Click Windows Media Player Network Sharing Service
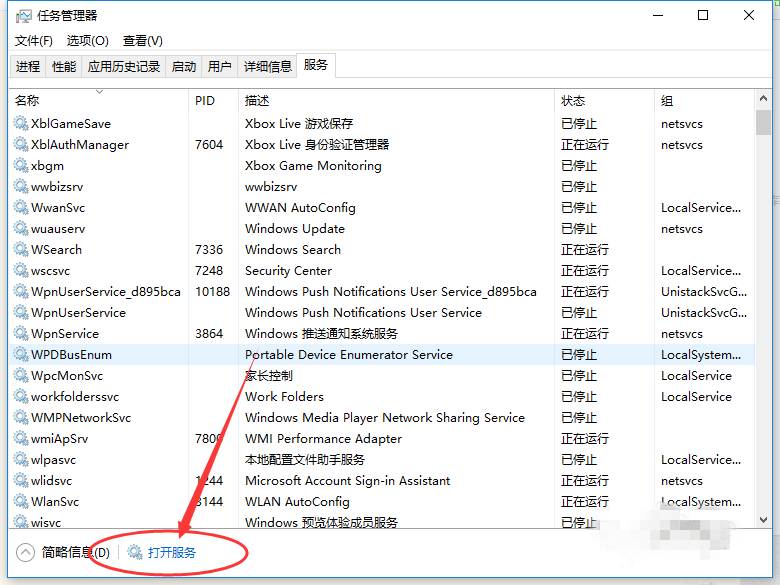The width and height of the screenshot is (780, 585). [x=385, y=417]
